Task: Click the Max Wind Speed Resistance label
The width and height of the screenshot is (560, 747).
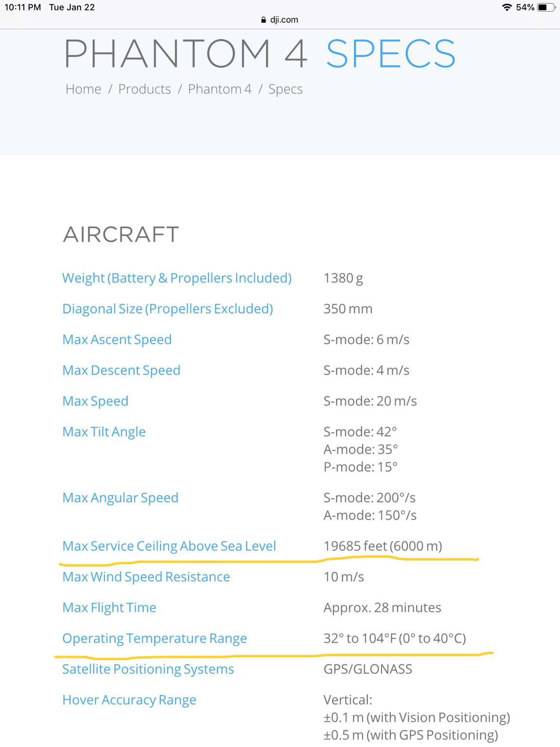Action: (x=146, y=577)
